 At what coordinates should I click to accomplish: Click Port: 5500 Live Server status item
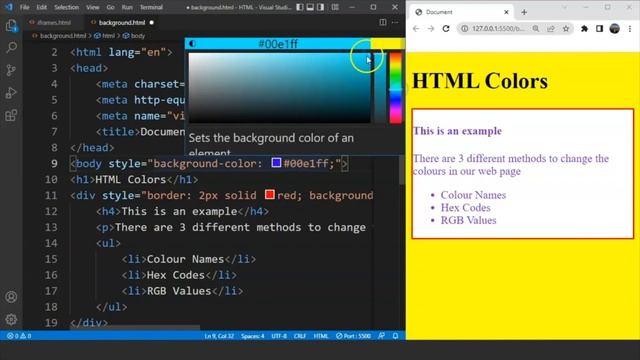pos(353,336)
